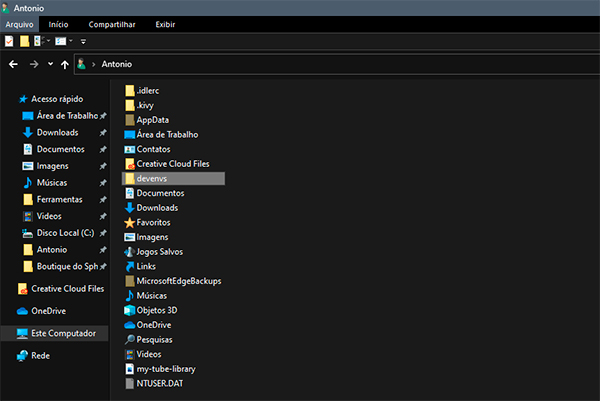Click the star icon of Favoritos folder
The height and width of the screenshot is (401, 600).
(130, 223)
